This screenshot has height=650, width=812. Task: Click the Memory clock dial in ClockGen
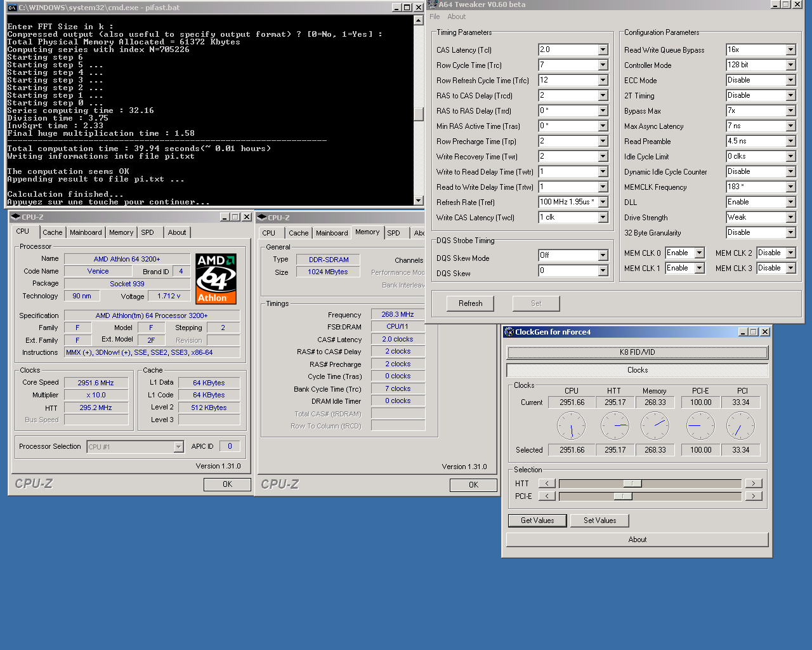pos(655,425)
